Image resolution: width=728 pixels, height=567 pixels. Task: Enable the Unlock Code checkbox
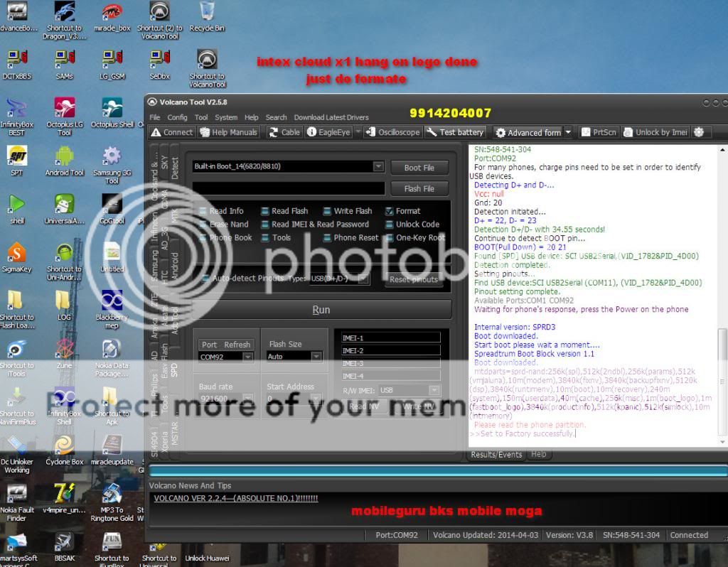pos(389,225)
